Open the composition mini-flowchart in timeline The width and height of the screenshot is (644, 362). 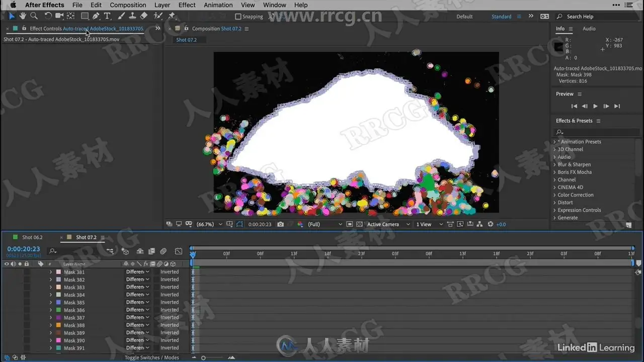pyautogui.click(x=110, y=251)
